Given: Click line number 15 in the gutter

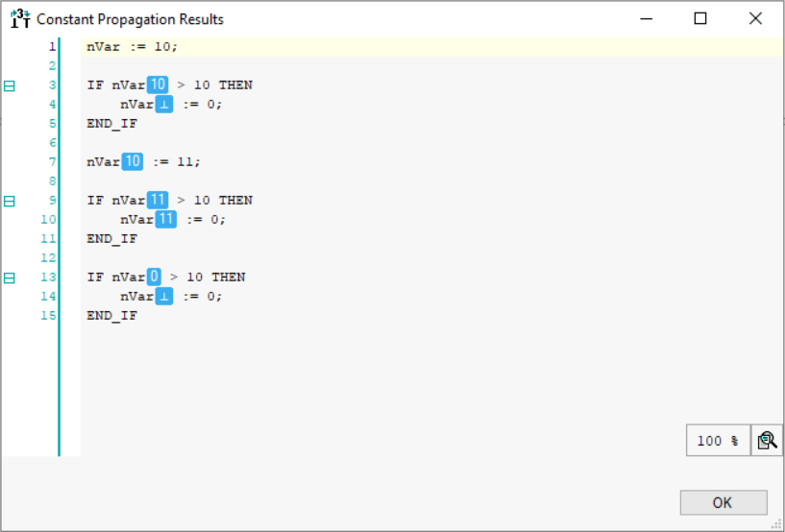Looking at the screenshot, I should click(x=48, y=315).
